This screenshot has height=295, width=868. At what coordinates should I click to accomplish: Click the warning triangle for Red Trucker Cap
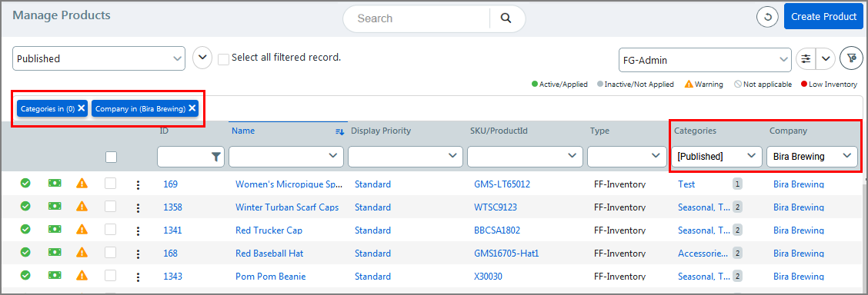(x=82, y=229)
